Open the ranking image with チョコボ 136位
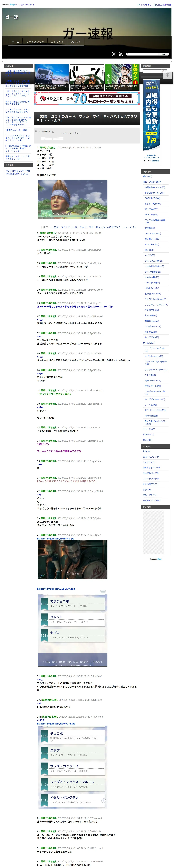 [x=73, y=767]
